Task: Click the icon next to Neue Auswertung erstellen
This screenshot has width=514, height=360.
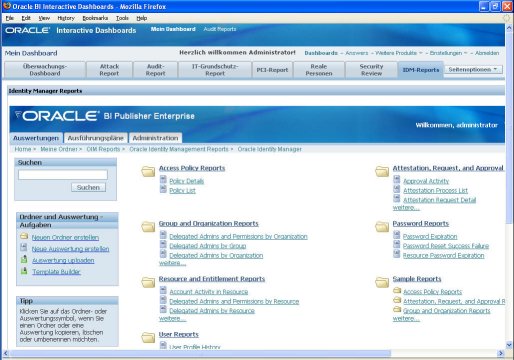Action: click(x=24, y=247)
